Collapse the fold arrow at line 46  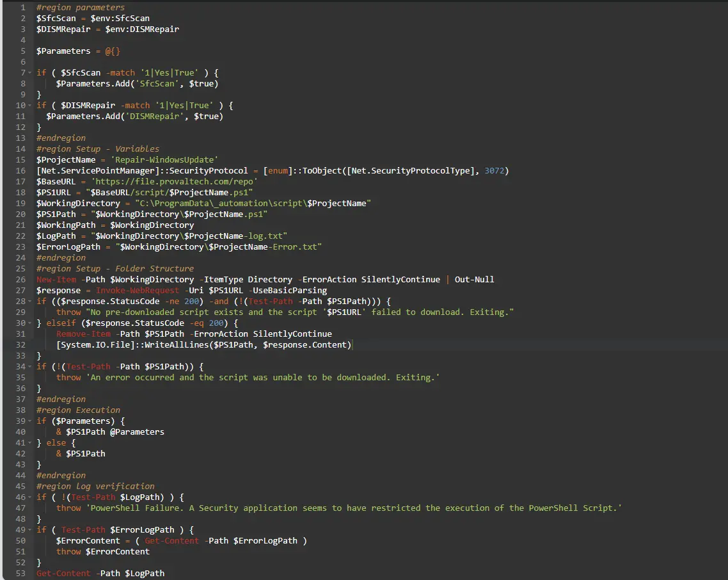[x=29, y=497]
